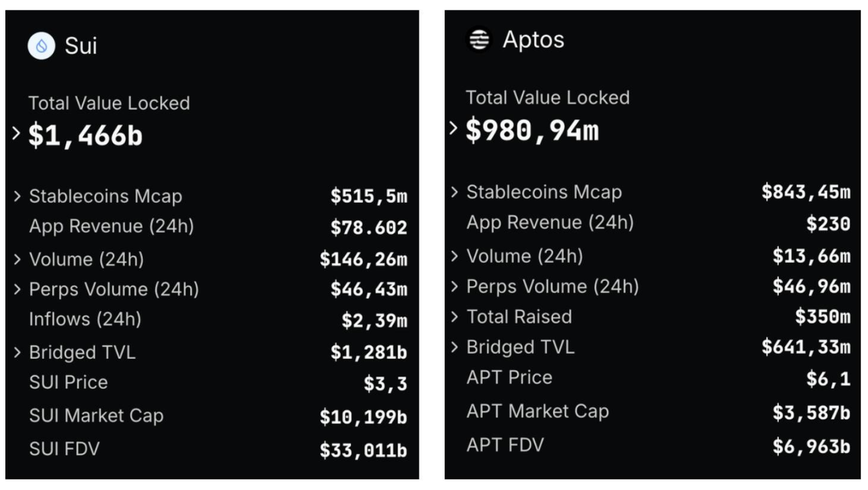Expand the Aptos Total Raised row
This screenshot has height=490, width=868.
[x=454, y=317]
